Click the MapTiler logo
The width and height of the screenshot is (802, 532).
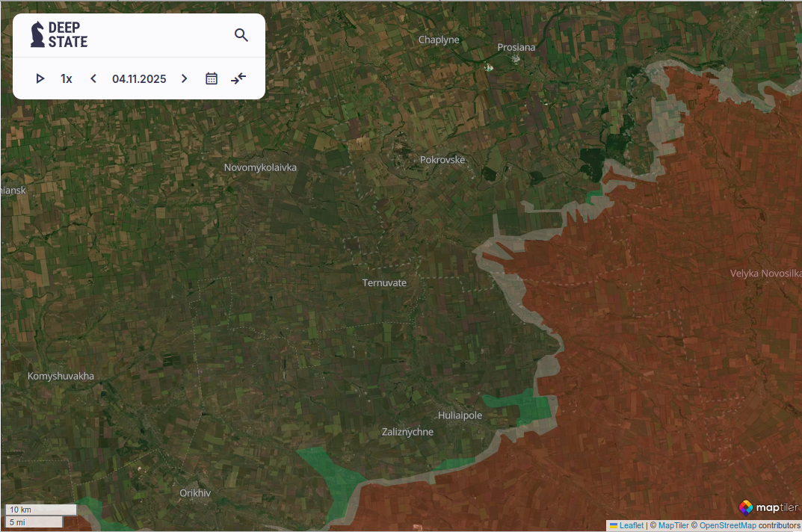click(768, 507)
